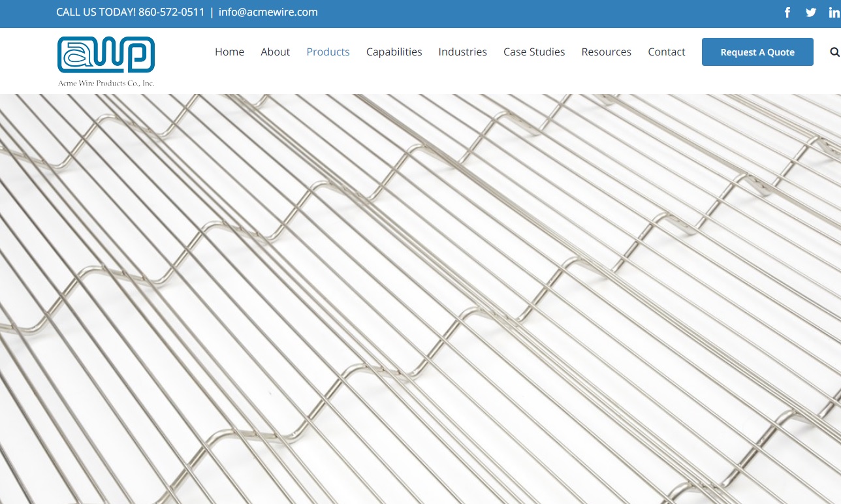Click the info@acmewire.com email link

click(268, 12)
